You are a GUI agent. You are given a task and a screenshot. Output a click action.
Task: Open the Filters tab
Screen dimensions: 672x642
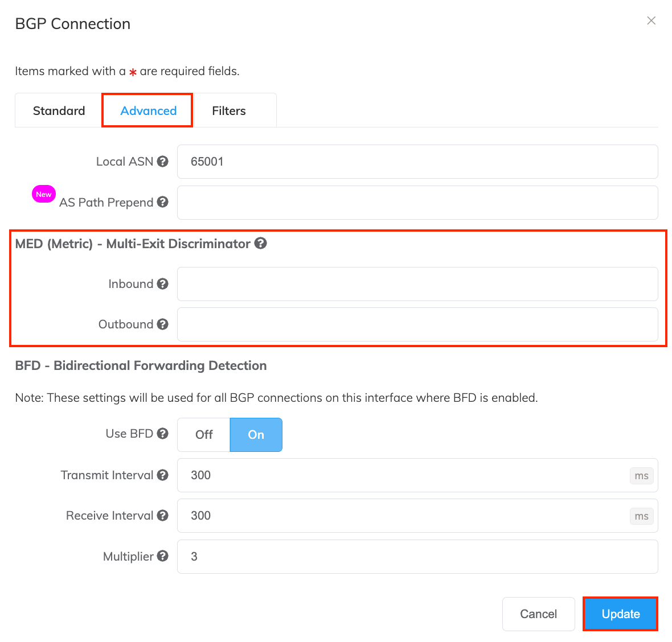tap(229, 110)
